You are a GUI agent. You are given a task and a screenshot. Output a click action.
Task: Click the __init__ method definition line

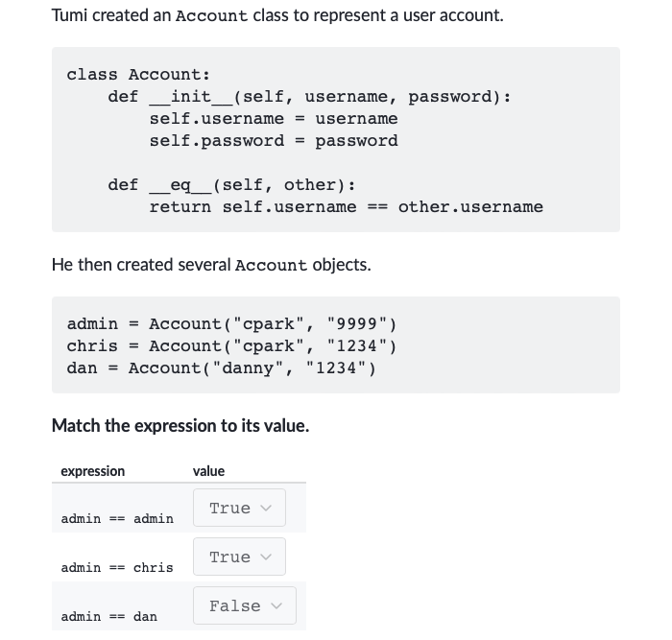309,97
